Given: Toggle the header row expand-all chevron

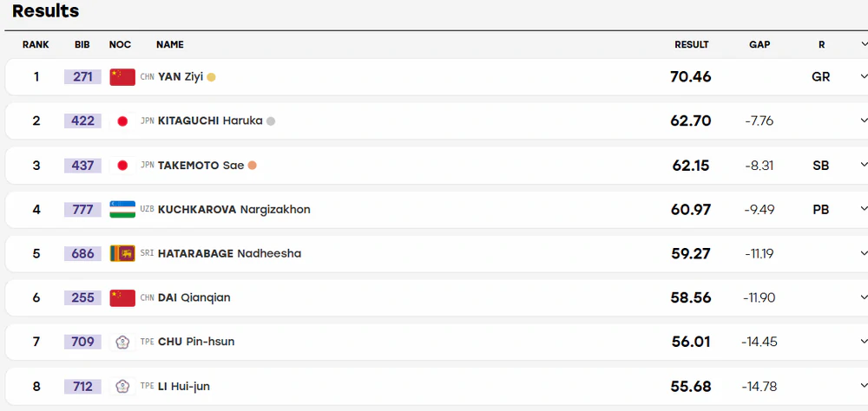Looking at the screenshot, I should pyautogui.click(x=864, y=44).
